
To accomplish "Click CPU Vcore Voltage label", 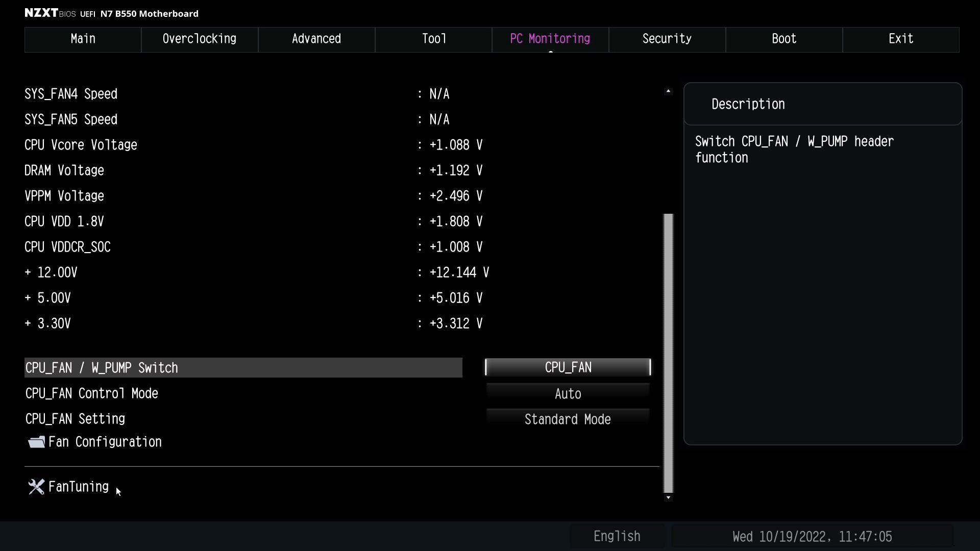I will coord(81,145).
